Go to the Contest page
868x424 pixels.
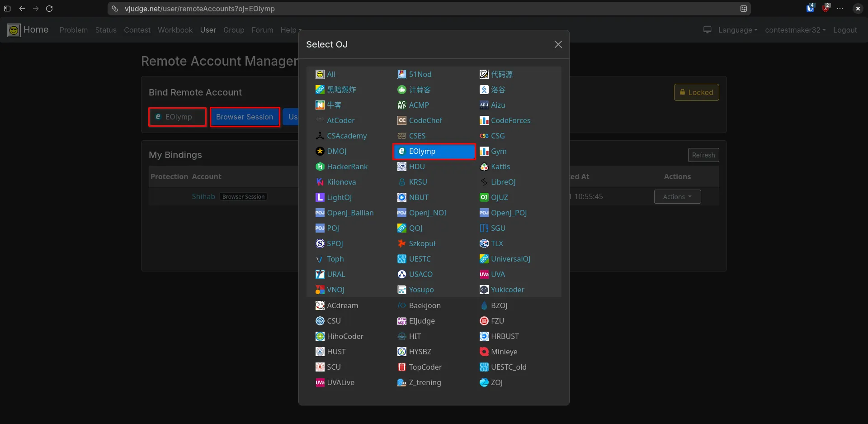tap(137, 30)
